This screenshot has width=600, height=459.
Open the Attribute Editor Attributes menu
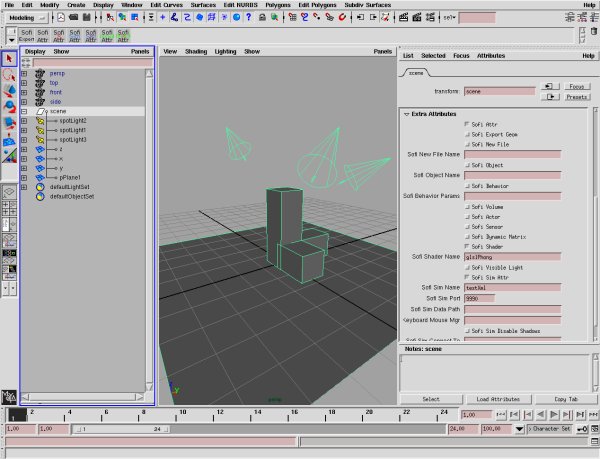491,56
